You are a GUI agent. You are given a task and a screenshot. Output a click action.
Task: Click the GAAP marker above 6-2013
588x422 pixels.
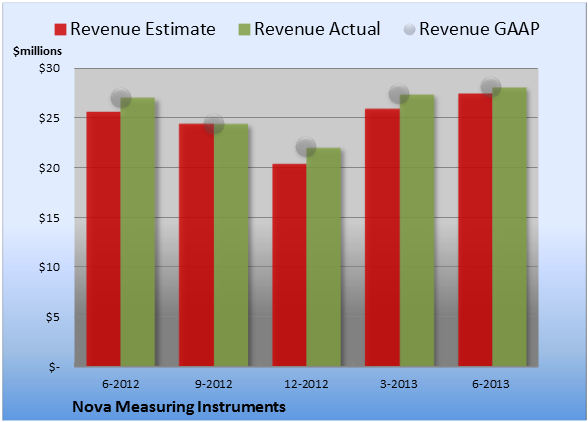pyautogui.click(x=491, y=87)
